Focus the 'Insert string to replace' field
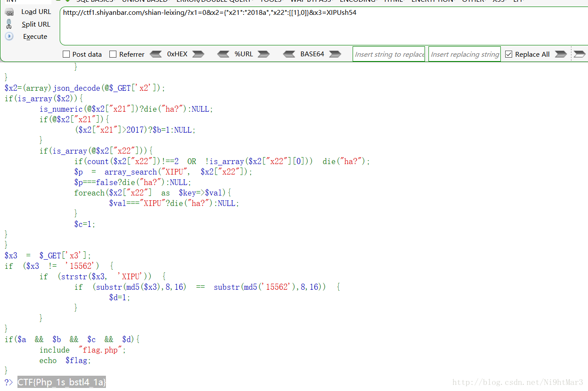 [x=389, y=54]
